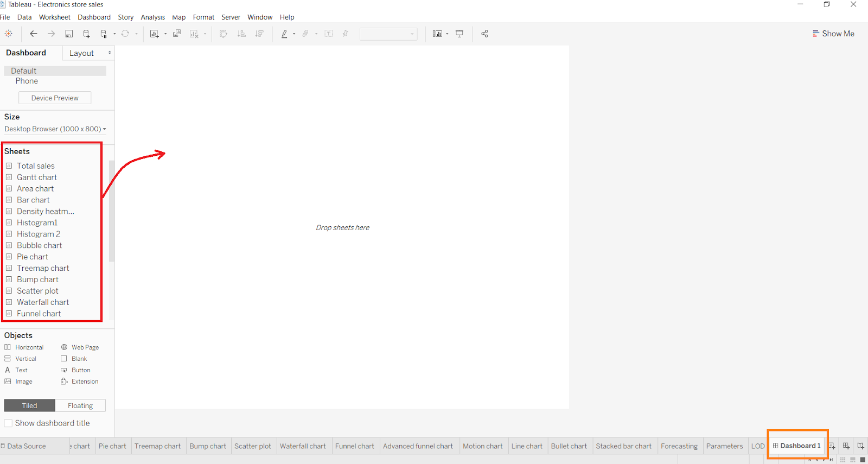Switch object placement to Floating
The image size is (868, 464).
coord(80,405)
